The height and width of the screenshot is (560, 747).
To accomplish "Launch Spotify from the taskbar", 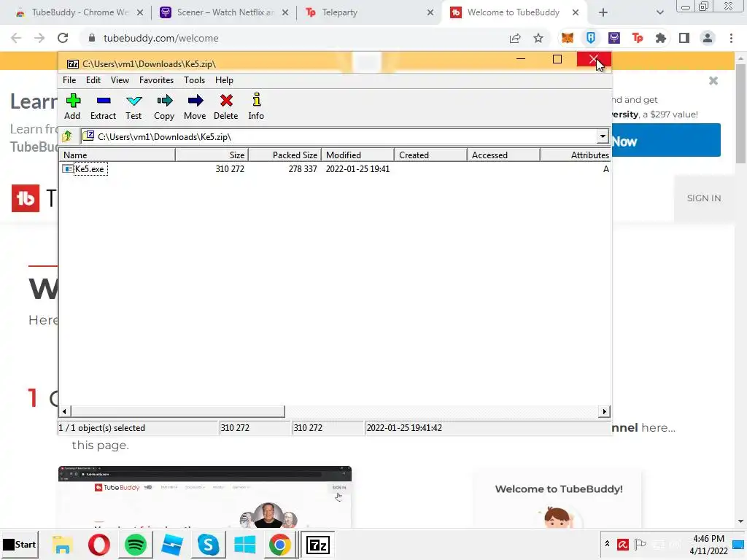I will (x=135, y=545).
